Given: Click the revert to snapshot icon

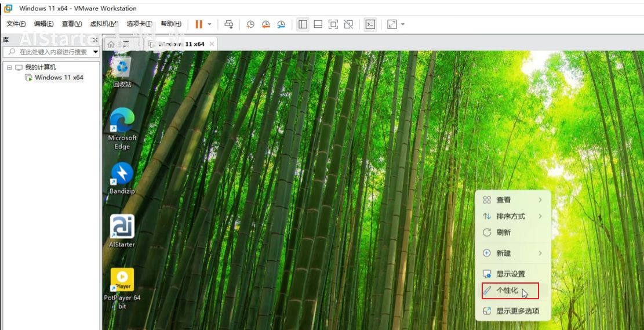Looking at the screenshot, I should [265, 24].
